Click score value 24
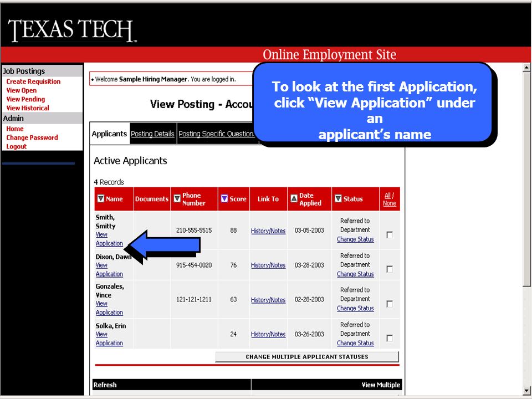532x399 pixels. tap(233, 334)
